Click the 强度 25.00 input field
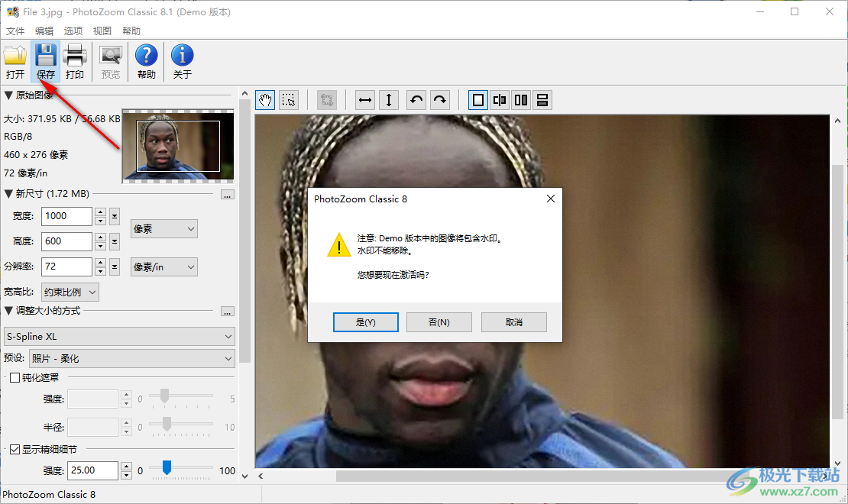 click(x=93, y=470)
